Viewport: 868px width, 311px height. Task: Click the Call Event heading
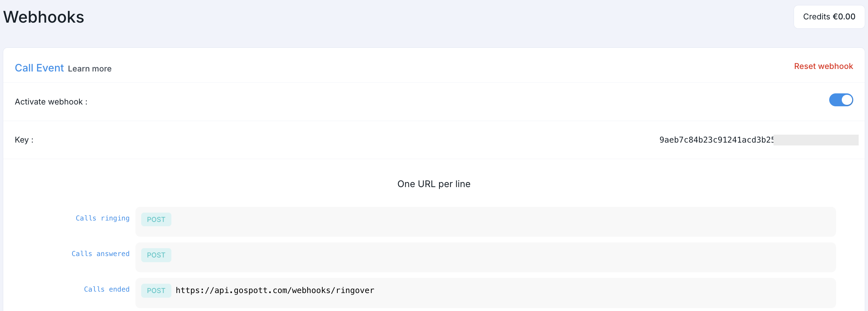point(39,68)
